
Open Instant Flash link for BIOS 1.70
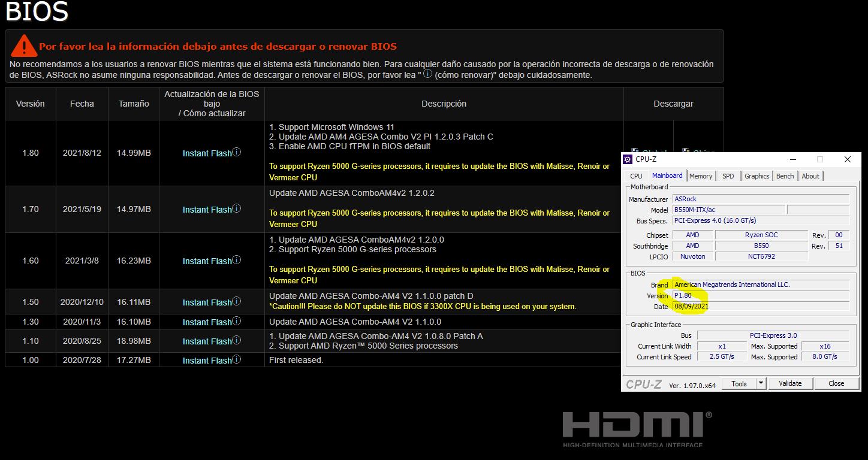[x=207, y=210]
